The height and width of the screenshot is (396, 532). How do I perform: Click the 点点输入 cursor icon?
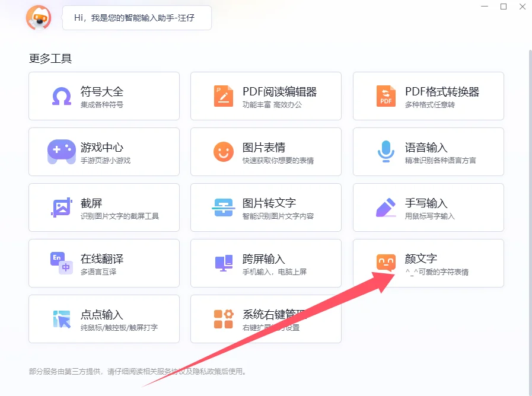(62, 319)
